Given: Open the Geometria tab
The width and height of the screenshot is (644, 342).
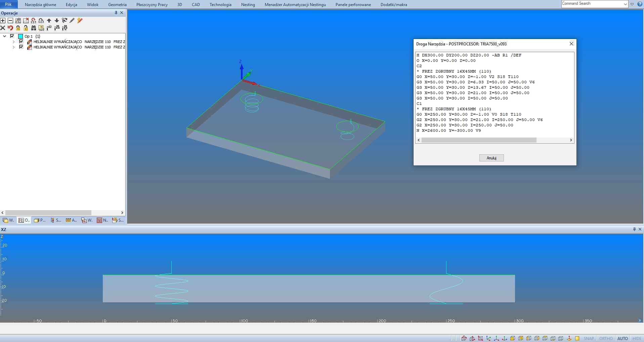Looking at the screenshot, I should click(x=117, y=4).
